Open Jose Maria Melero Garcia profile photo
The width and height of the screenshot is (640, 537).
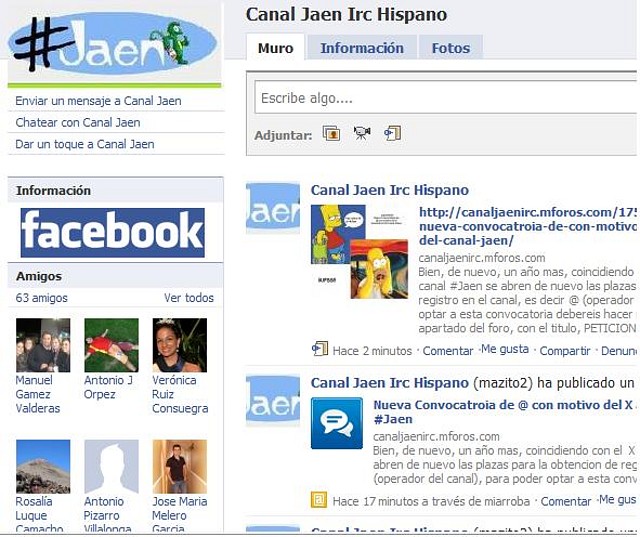[180, 467]
